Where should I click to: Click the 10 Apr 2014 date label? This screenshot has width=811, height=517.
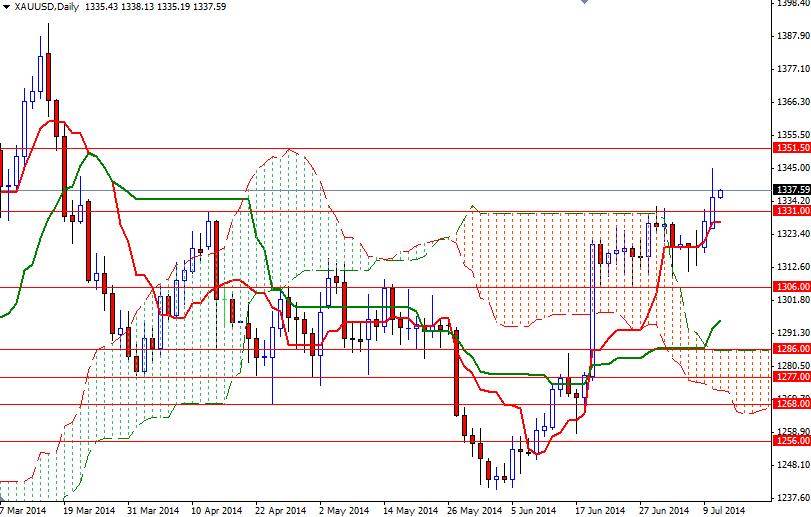click(x=217, y=510)
